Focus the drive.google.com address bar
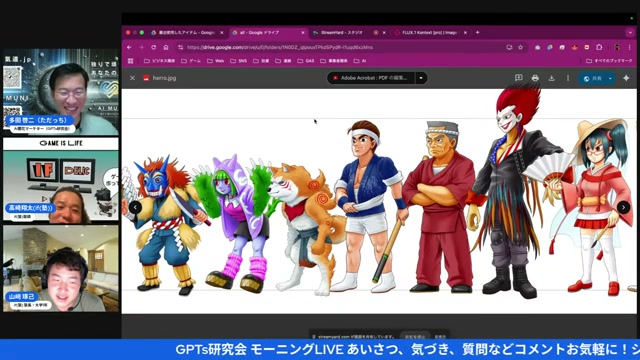This screenshot has height=360, width=640. pos(344,47)
